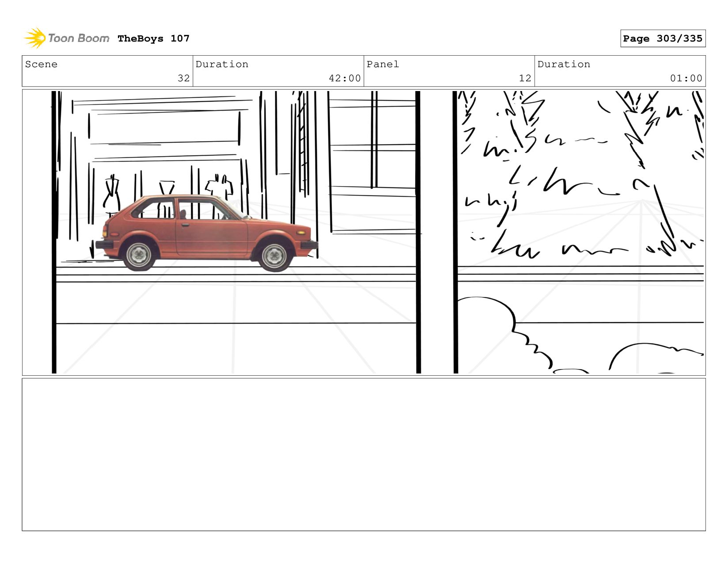The width and height of the screenshot is (728, 564).
Task: Click the 'Panel' header label
Action: click(383, 64)
